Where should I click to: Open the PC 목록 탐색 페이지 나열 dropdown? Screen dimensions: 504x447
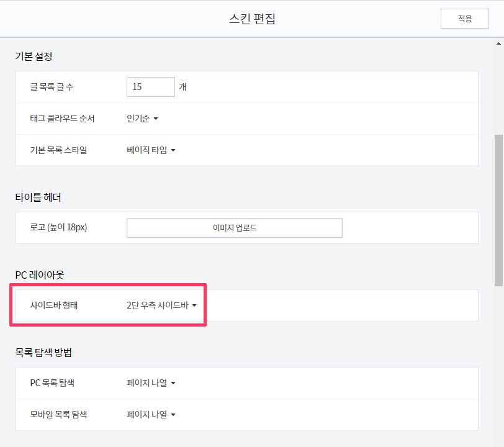coord(151,382)
